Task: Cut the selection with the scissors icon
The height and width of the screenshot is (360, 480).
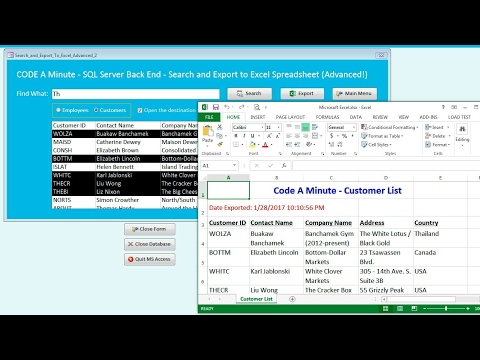Action: coord(219,127)
